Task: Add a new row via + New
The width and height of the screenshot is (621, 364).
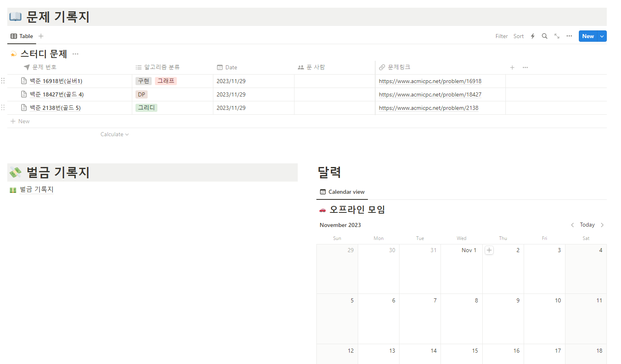Action: click(20, 121)
